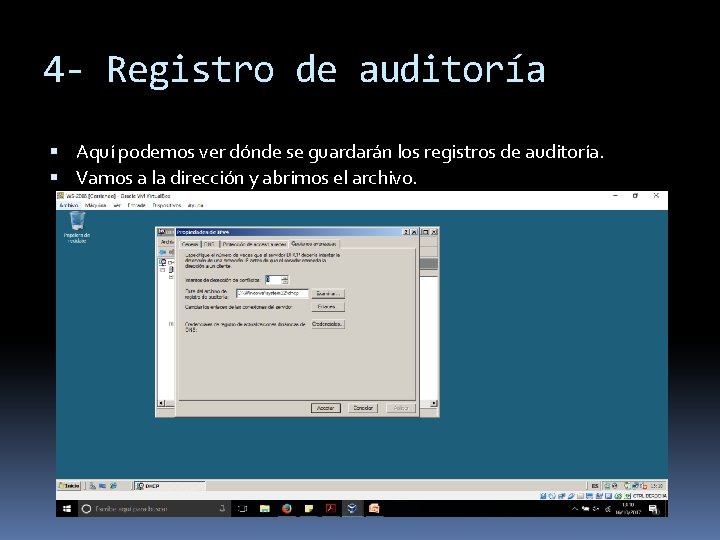Open the Entrada menu in VirtualBox
Screen dimensions: 720x540
136,205
